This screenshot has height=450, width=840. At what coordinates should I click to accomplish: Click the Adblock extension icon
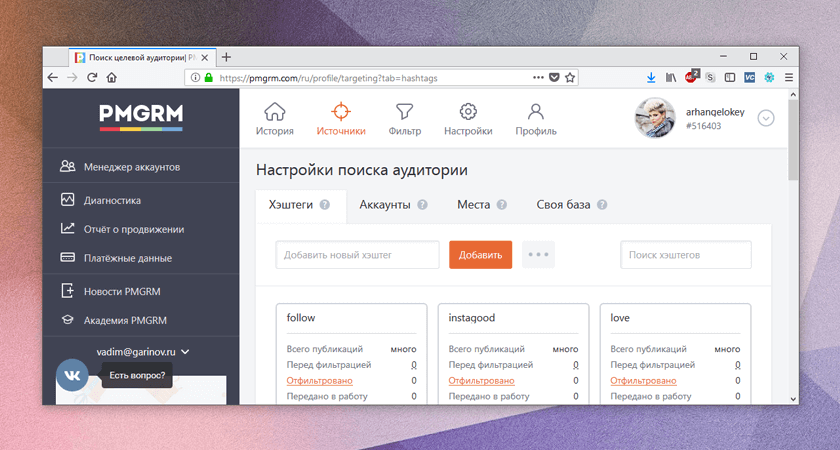pos(691,77)
